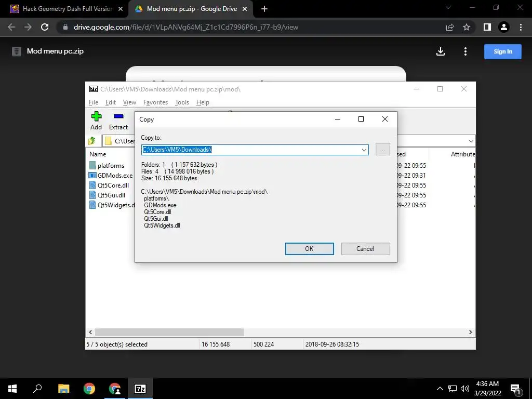Open the Help menu in 7-Zip
Viewport: 532px width, 399px height.
(203, 102)
